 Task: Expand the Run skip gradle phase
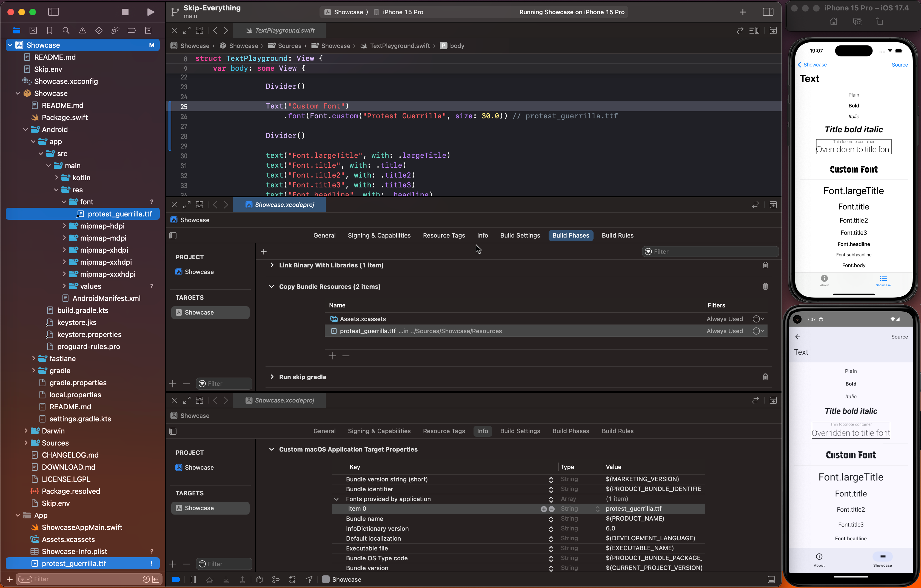[272, 376]
